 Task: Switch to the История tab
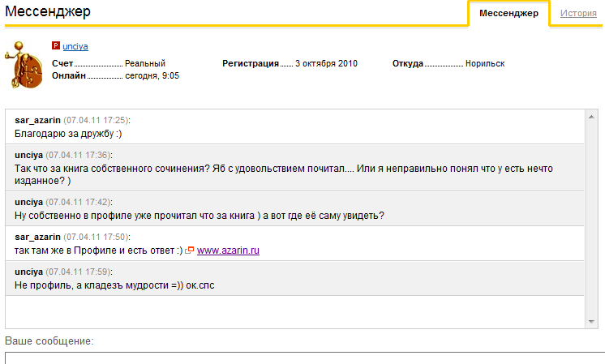(x=577, y=14)
